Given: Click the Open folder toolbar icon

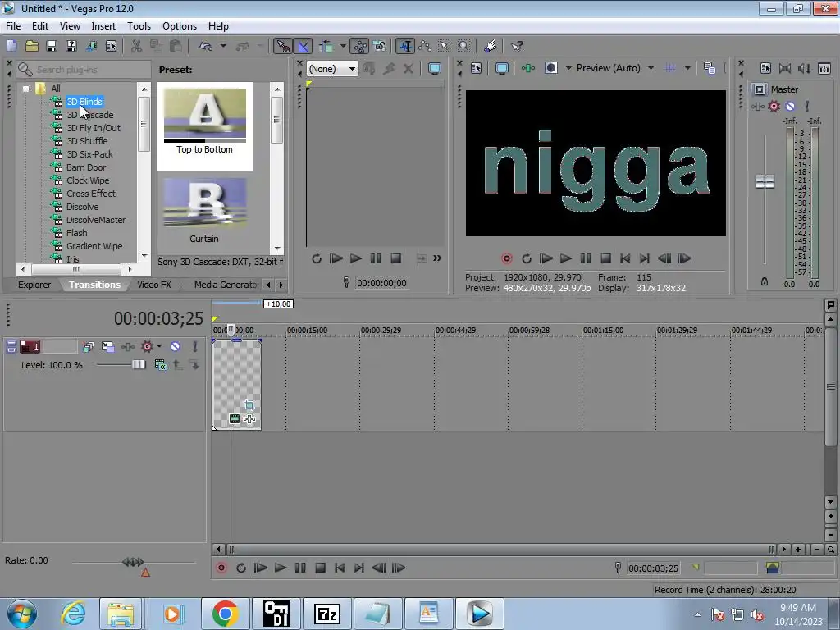Looking at the screenshot, I should tap(32, 46).
